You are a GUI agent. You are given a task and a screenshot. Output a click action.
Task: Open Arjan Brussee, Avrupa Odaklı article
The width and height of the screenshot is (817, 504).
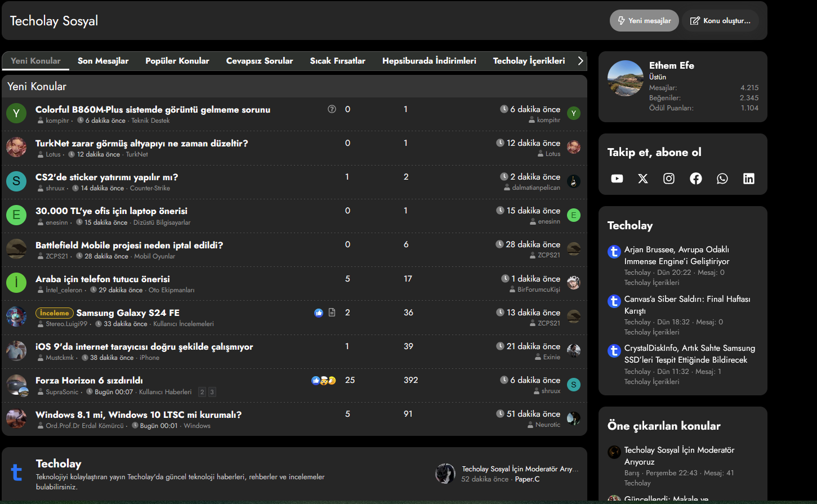[677, 255]
